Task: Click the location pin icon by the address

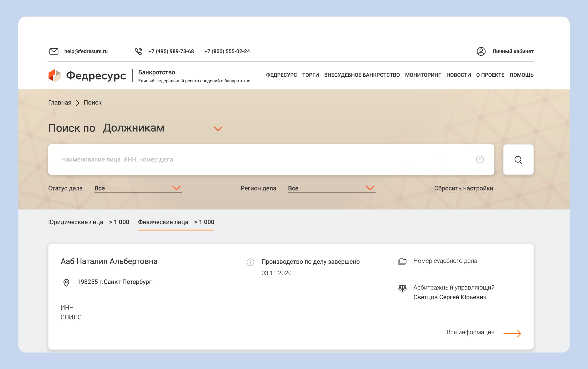Action: click(66, 283)
